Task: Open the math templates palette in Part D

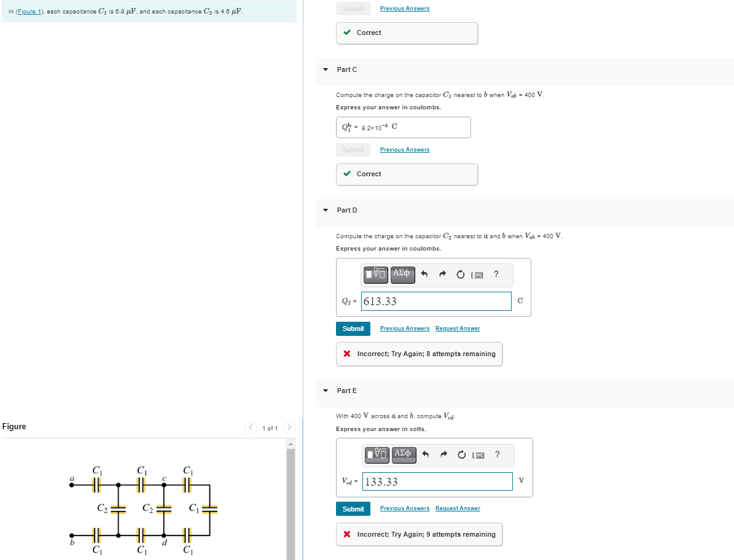Action: click(x=375, y=274)
